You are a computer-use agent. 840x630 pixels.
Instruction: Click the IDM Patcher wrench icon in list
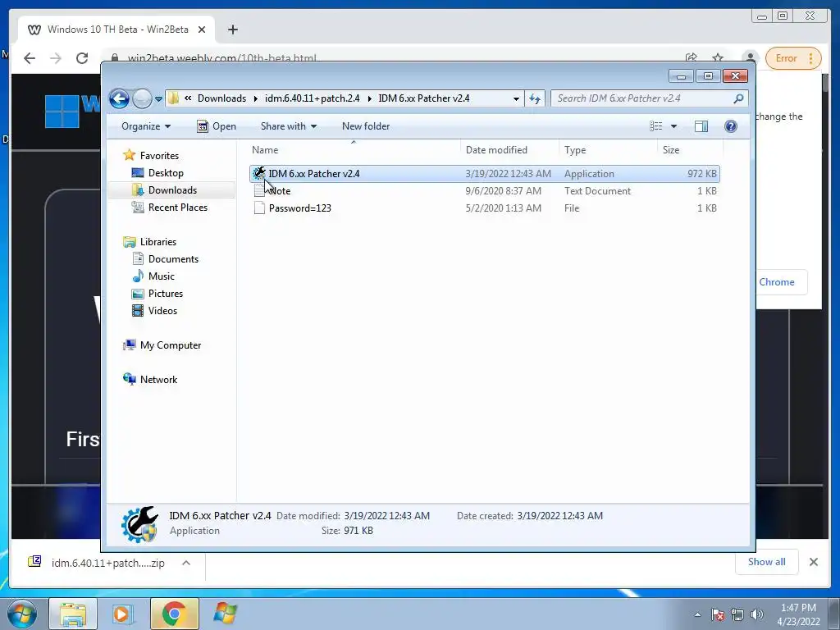click(259, 173)
